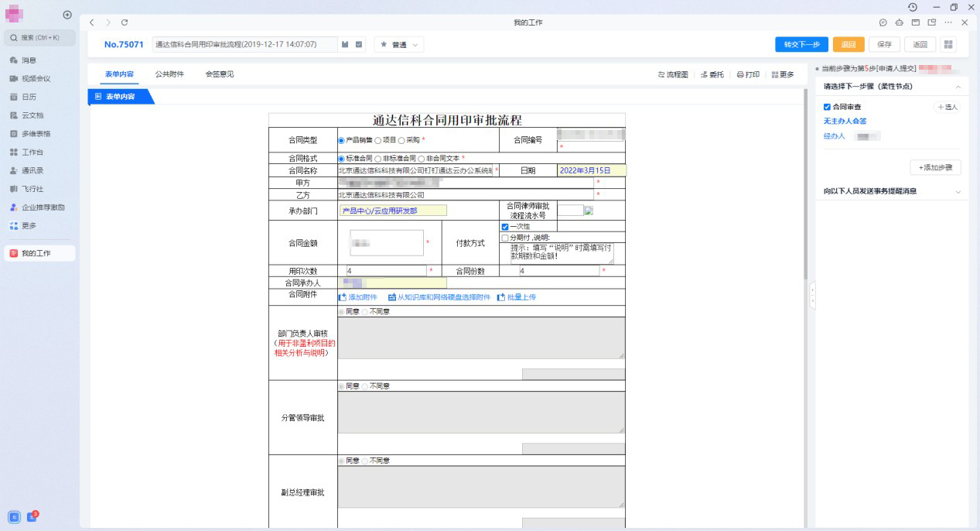Click the 用印次数 input field
This screenshot has width=980, height=531.
point(387,271)
